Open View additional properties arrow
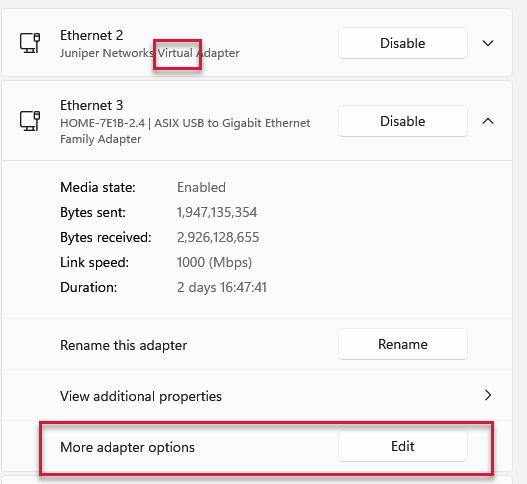The image size is (527, 484). [488, 395]
